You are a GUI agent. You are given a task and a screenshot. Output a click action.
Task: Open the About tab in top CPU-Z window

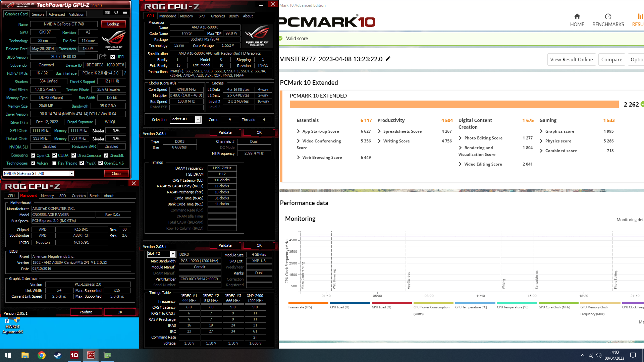click(248, 16)
